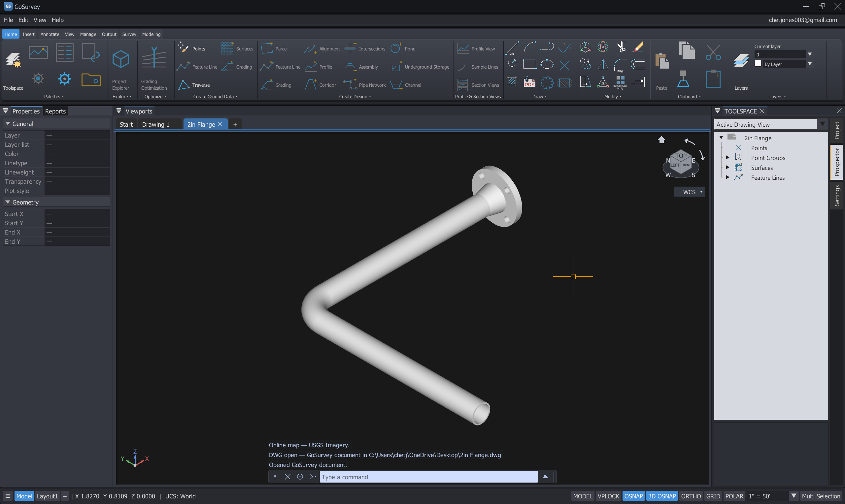The width and height of the screenshot is (845, 504).
Task: Click the Pipe Network button
Action: click(x=364, y=85)
